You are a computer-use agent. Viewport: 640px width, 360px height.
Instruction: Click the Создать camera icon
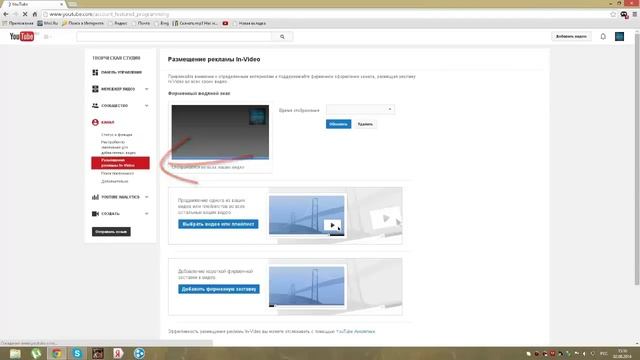click(95, 213)
